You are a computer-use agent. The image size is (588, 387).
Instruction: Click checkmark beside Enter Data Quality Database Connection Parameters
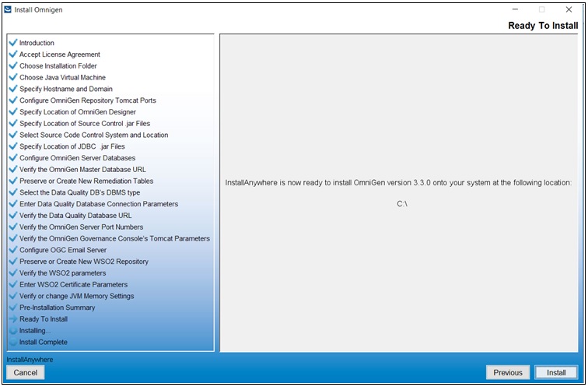13,203
